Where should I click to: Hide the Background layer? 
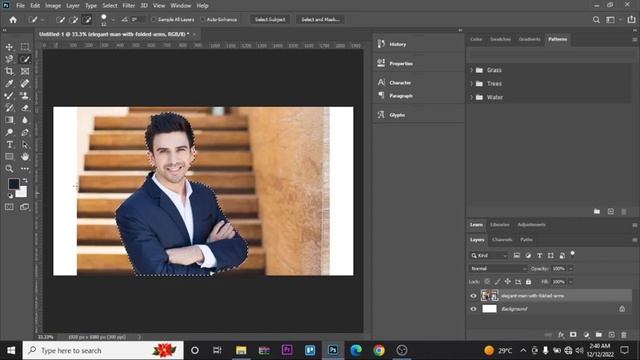[473, 309]
